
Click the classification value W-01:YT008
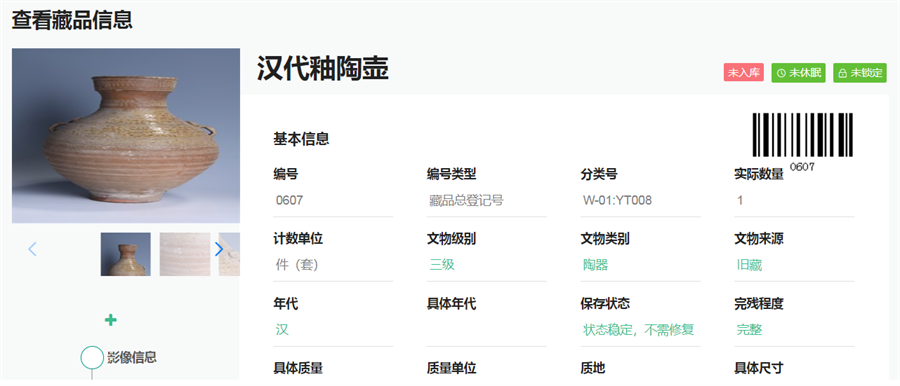coord(617,200)
